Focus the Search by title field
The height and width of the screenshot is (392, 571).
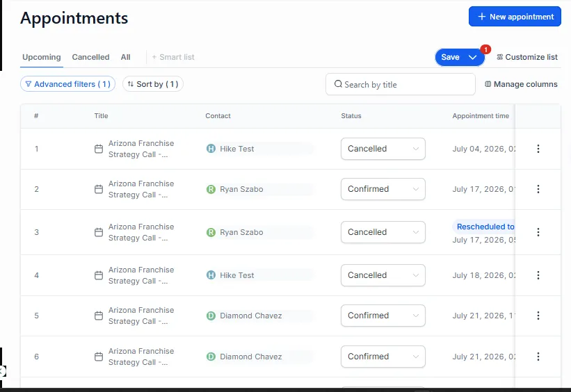coord(401,84)
